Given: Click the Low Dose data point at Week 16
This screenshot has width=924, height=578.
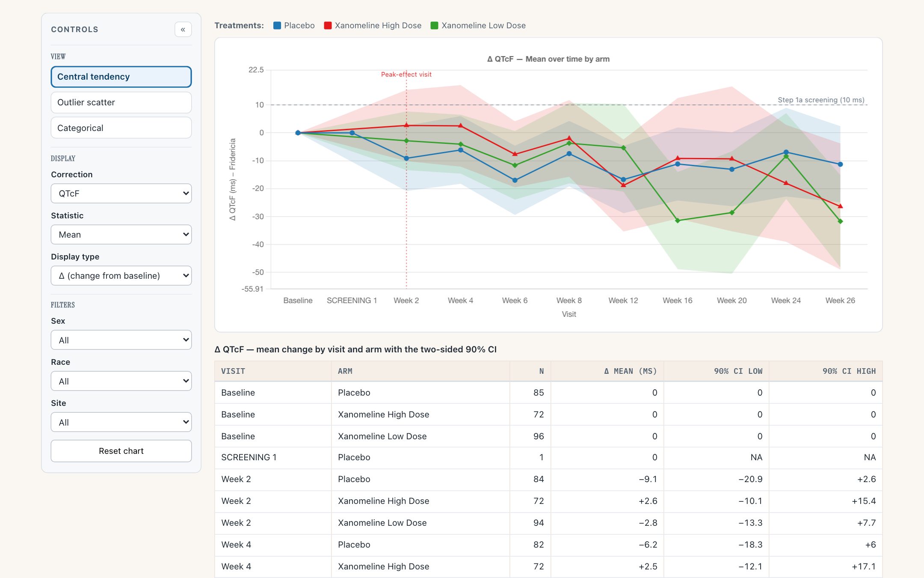Looking at the screenshot, I should click(678, 220).
